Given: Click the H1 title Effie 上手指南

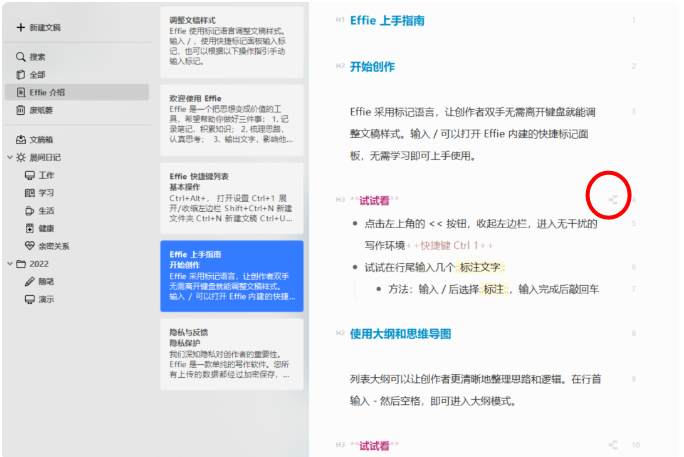Looking at the screenshot, I should pyautogui.click(x=387, y=20).
